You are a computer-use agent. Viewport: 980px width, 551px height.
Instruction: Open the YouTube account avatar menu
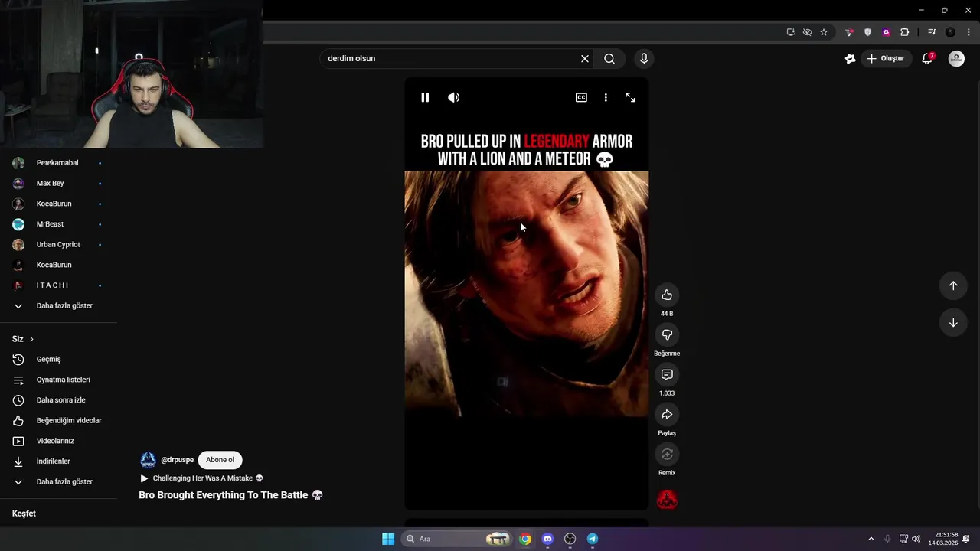point(956,58)
